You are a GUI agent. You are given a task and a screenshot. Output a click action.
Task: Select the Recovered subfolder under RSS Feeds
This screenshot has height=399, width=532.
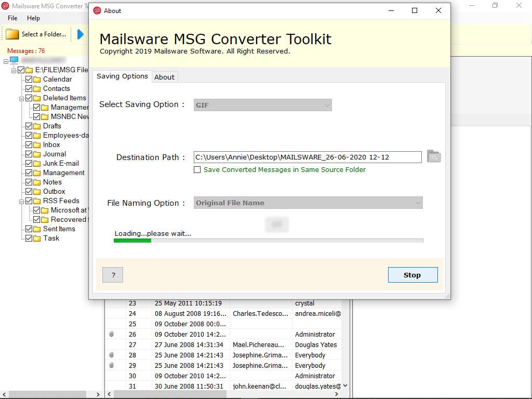coord(69,220)
